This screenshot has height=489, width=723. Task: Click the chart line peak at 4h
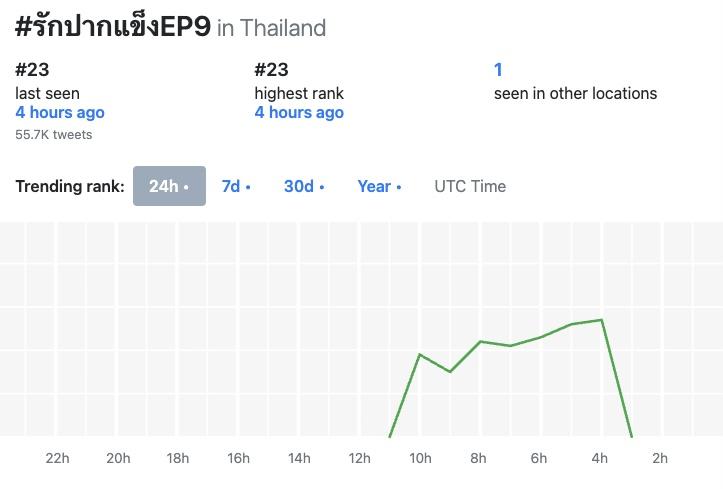601,320
